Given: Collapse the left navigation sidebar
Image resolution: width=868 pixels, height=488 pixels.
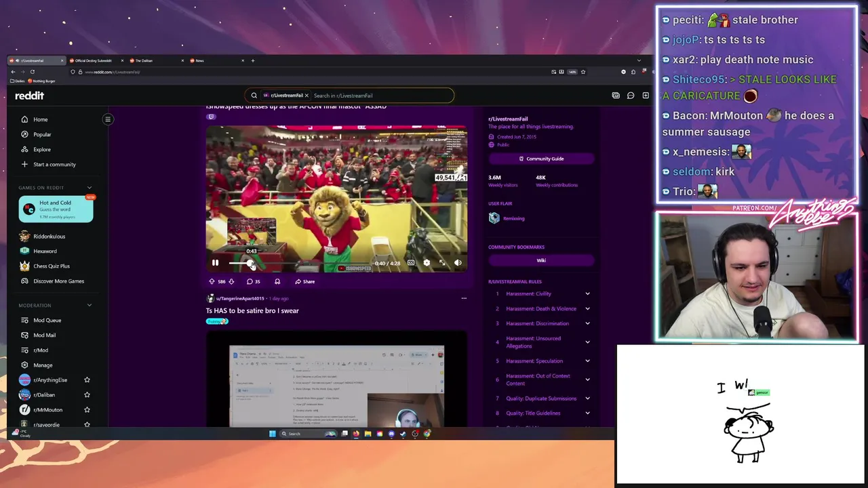Looking at the screenshot, I should click(x=108, y=119).
